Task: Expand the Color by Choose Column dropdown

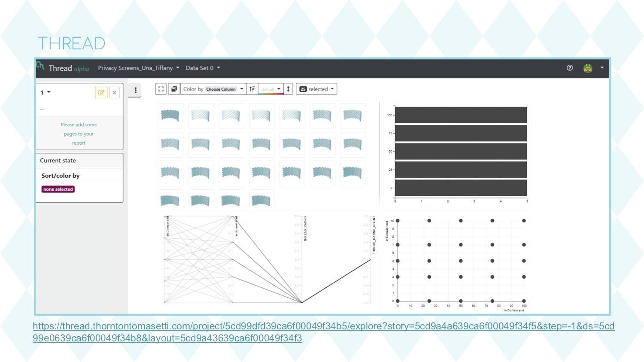Action: (x=213, y=89)
